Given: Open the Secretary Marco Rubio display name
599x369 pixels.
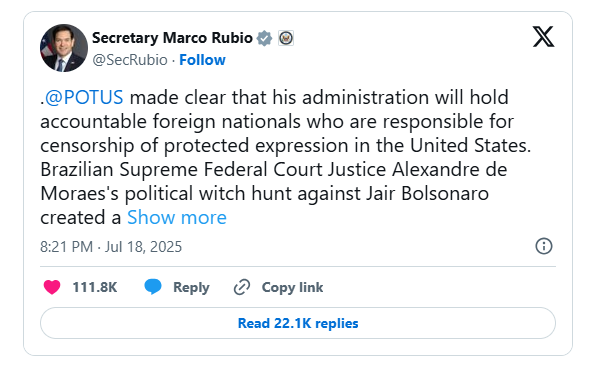Looking at the screenshot, I should (172, 38).
